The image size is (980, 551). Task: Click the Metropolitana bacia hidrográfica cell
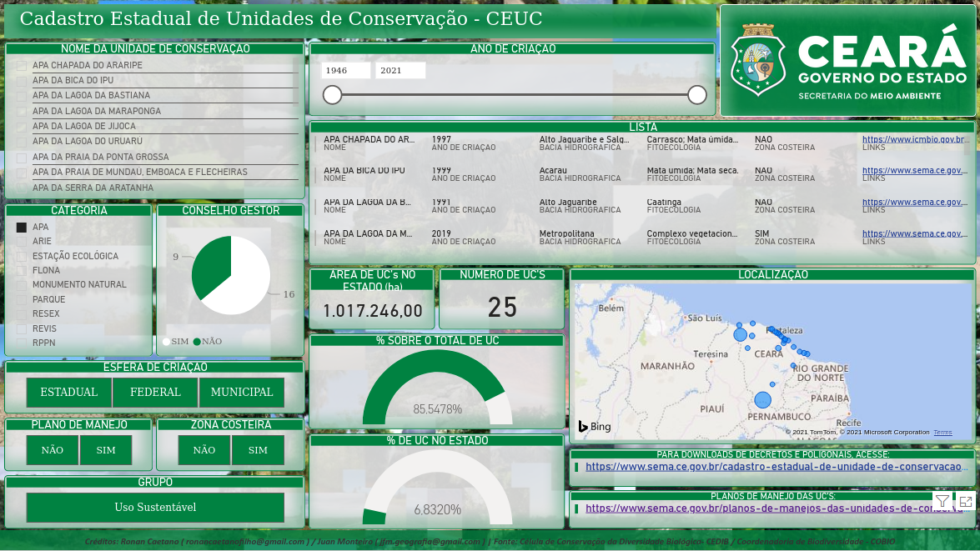tap(567, 233)
